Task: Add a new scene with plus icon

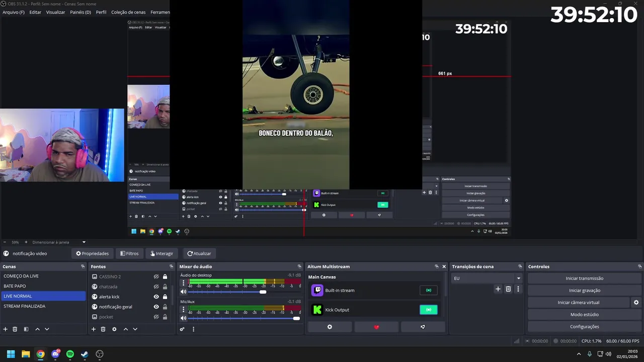Action: (x=6, y=329)
